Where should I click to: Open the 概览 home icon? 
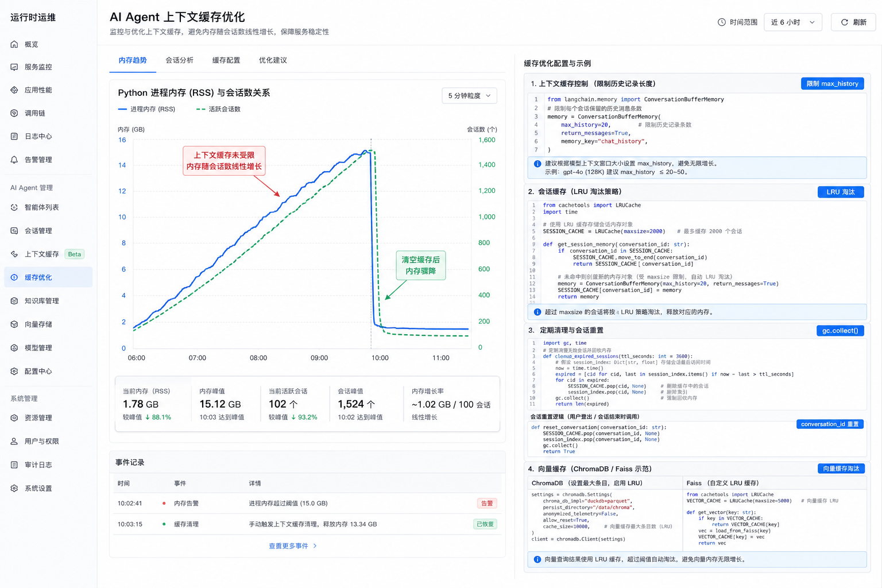(x=14, y=44)
